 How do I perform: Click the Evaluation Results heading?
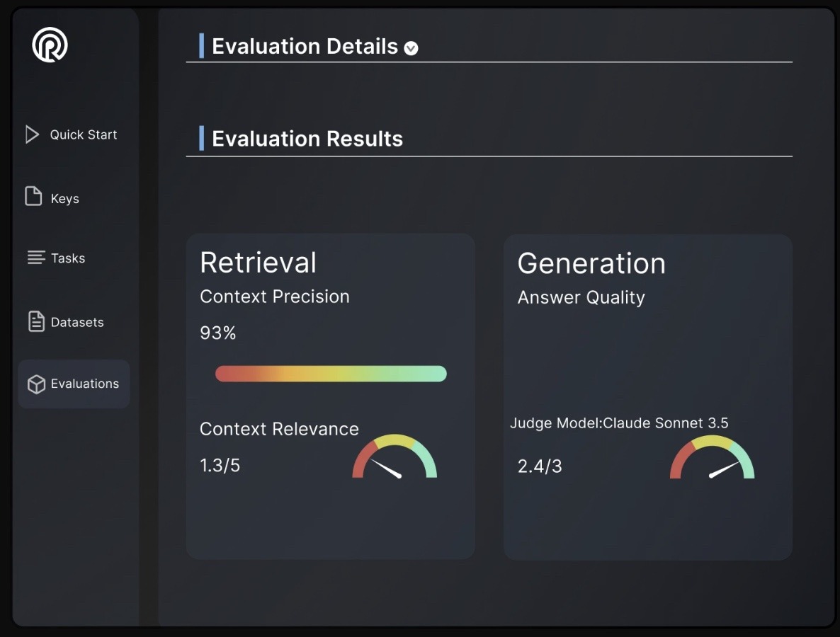(307, 139)
